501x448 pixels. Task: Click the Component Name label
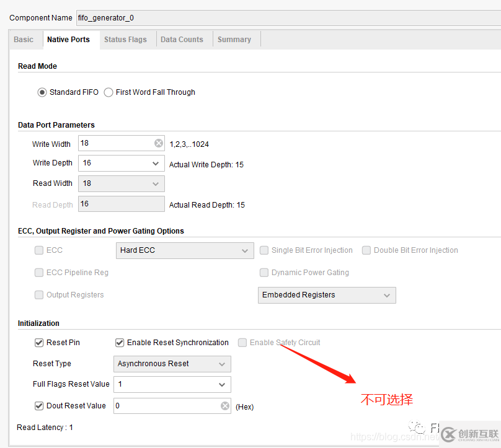[x=41, y=18]
